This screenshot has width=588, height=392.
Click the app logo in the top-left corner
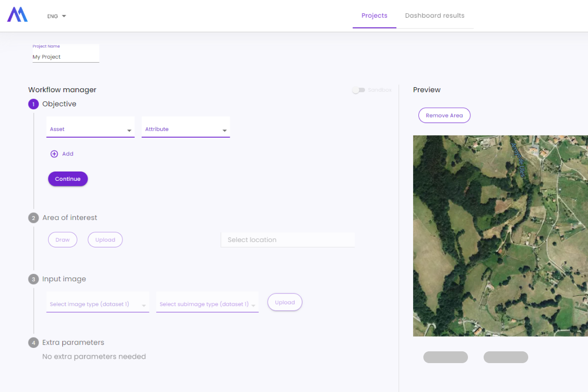point(17,15)
